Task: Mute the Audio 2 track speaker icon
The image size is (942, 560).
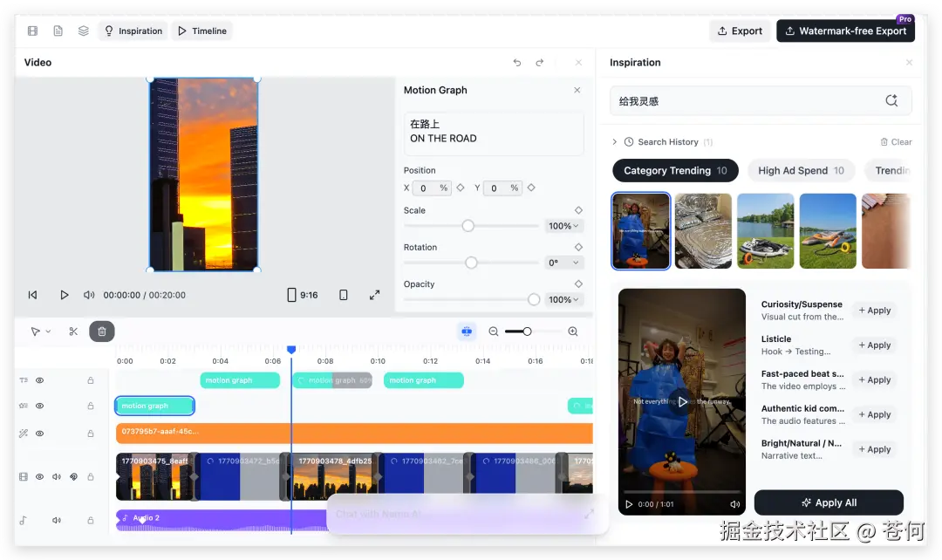Action: click(x=57, y=520)
